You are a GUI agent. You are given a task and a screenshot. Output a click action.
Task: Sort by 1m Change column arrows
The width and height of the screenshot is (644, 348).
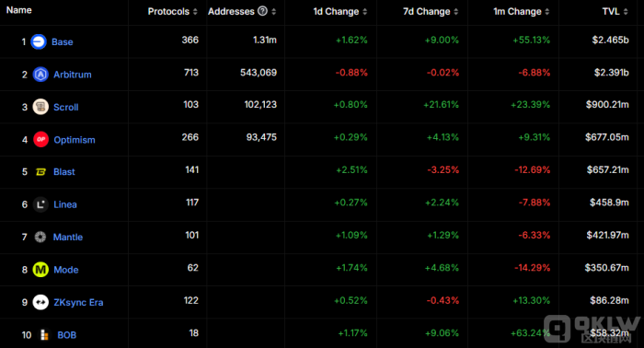[547, 11]
